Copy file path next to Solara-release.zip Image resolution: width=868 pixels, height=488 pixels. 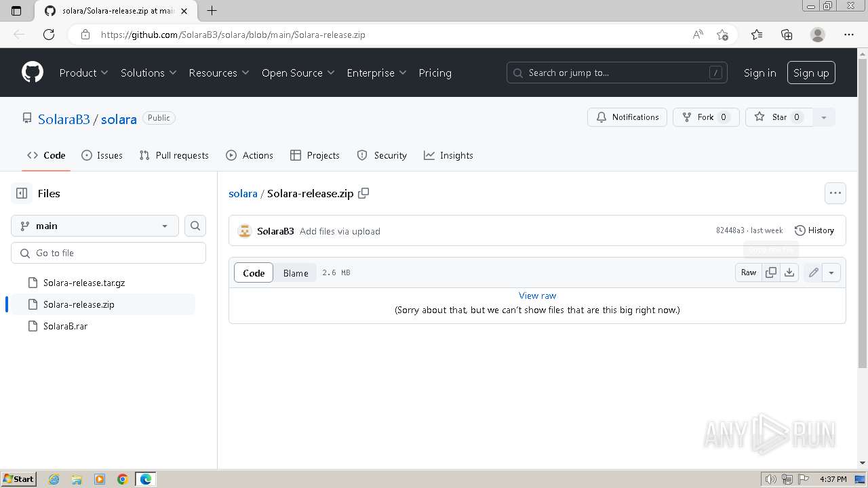363,193
